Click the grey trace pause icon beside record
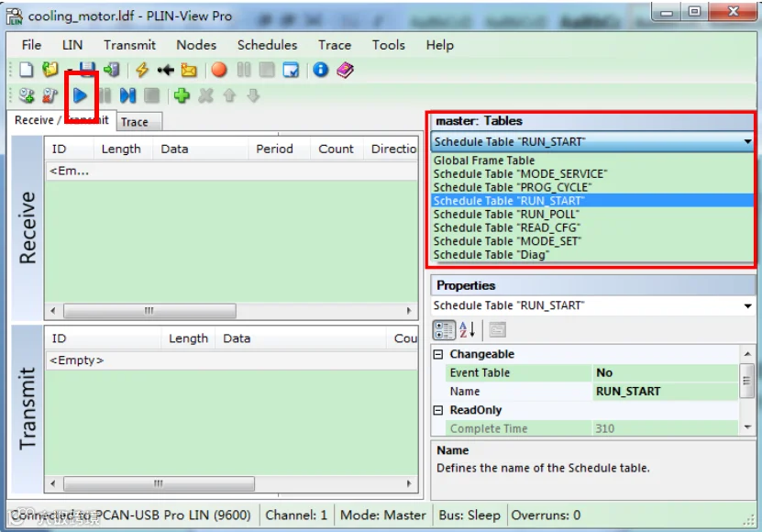 click(x=244, y=70)
